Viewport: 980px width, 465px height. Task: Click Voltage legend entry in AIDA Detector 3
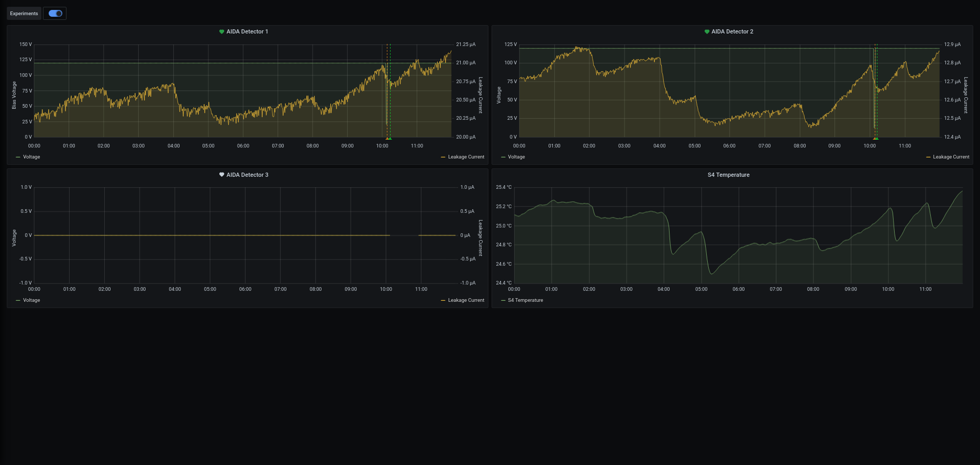click(31, 300)
